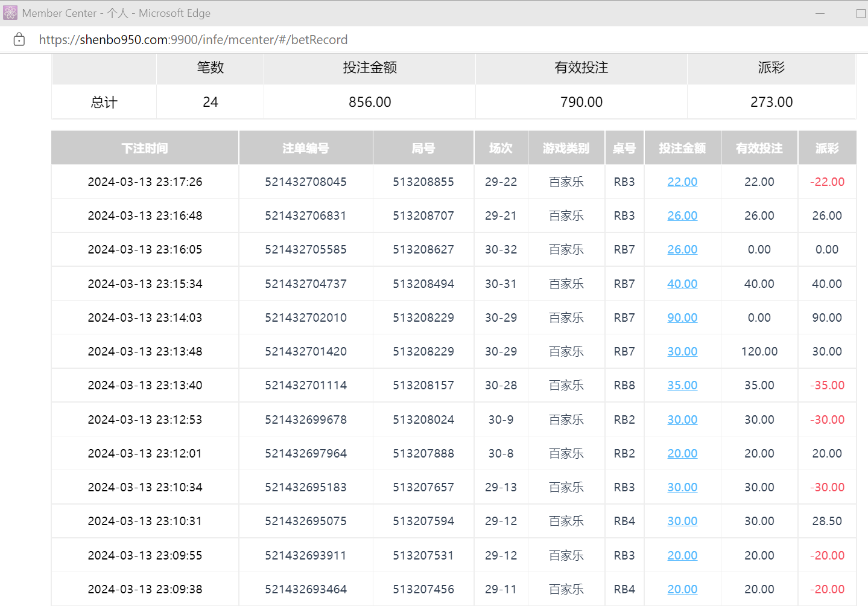Image resolution: width=868 pixels, height=606 pixels.
Task: Click bet time 2024-03-13 23:10:31
Action: [145, 521]
